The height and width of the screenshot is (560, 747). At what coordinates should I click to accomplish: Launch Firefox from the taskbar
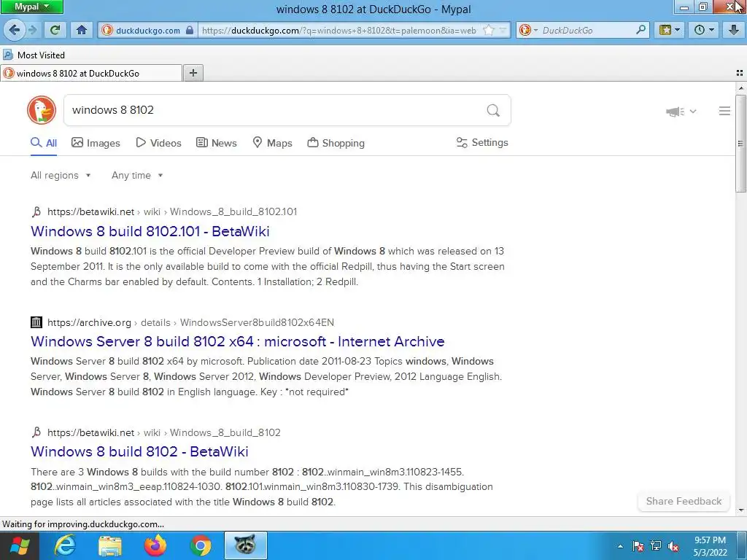(x=155, y=545)
